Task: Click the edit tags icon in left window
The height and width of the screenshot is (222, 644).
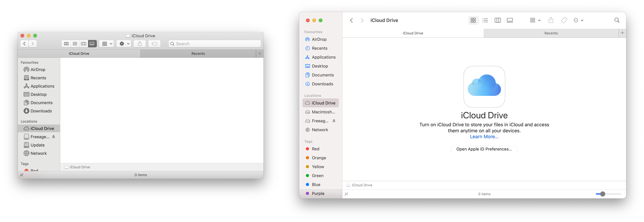Action: [155, 44]
